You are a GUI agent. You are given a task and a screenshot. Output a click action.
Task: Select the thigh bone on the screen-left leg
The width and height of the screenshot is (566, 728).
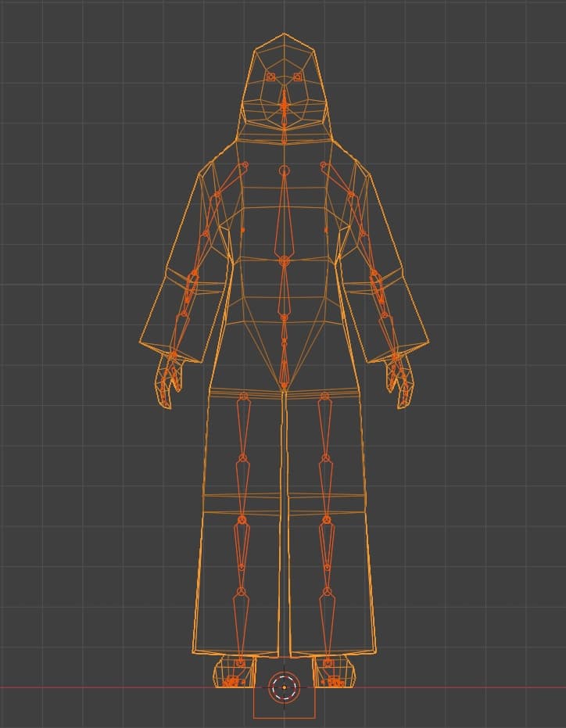(243, 426)
